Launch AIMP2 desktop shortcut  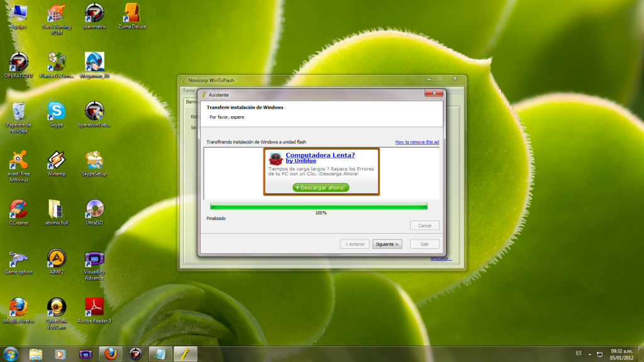click(56, 261)
